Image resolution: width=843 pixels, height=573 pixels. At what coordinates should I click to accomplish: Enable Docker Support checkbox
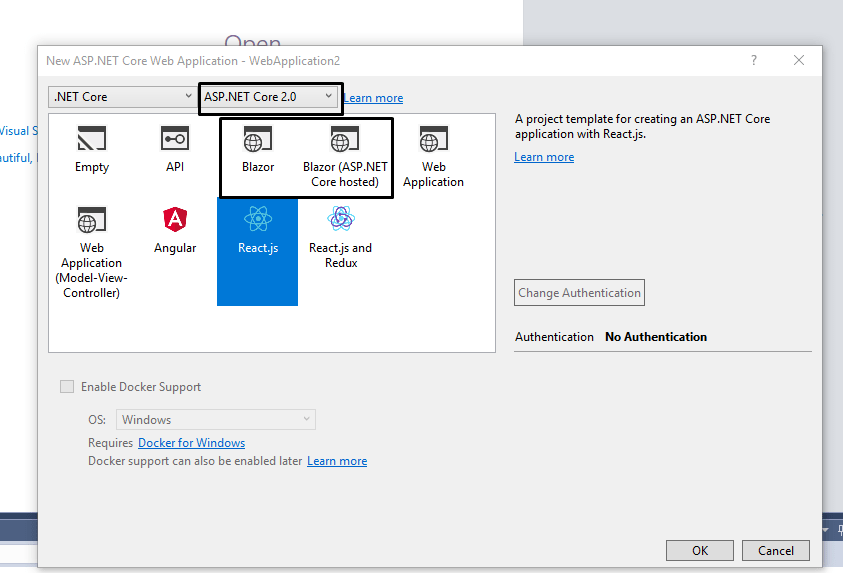click(67, 387)
